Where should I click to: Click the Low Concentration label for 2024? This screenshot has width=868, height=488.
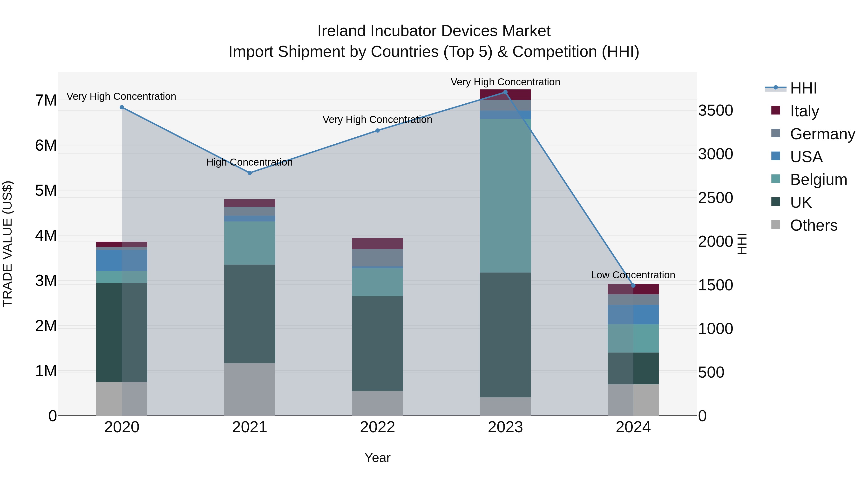(x=633, y=275)
